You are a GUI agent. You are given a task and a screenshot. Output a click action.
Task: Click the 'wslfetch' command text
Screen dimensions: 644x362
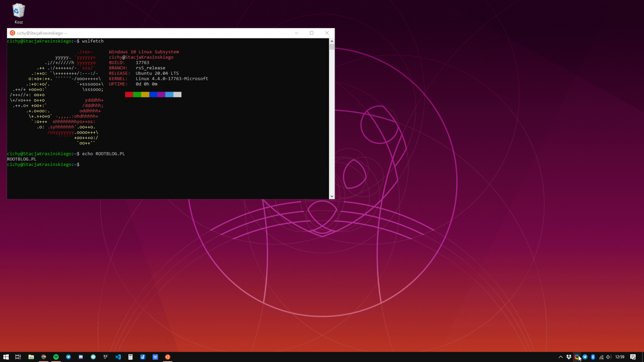pos(93,41)
